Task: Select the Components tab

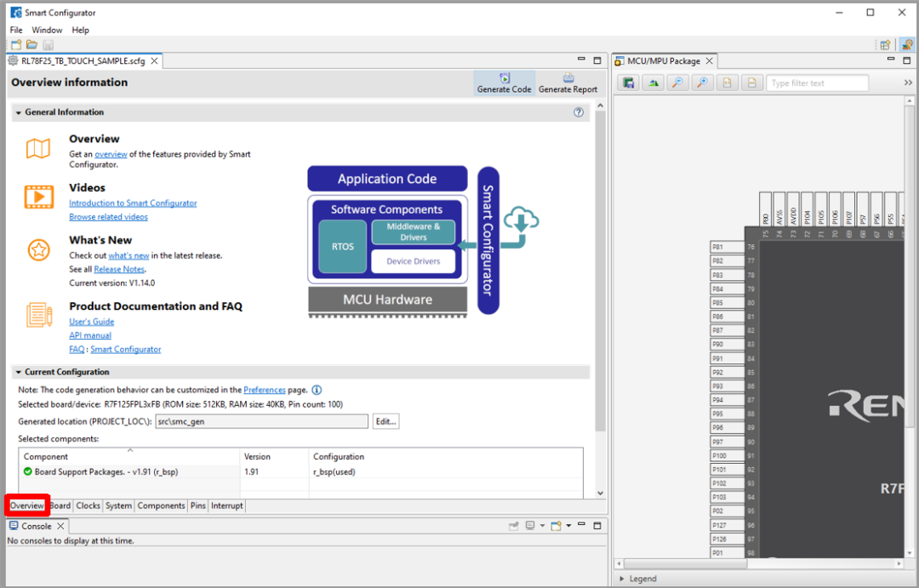Action: (x=161, y=505)
